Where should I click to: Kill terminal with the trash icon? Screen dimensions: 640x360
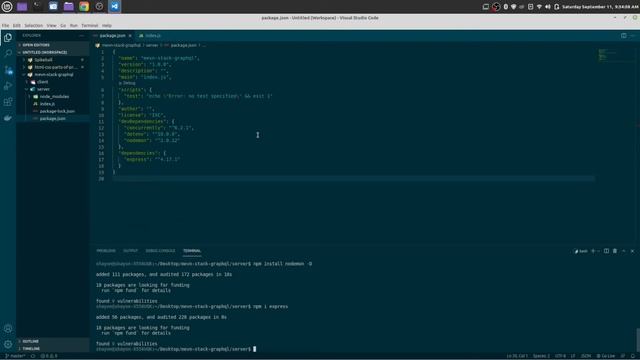(615, 251)
